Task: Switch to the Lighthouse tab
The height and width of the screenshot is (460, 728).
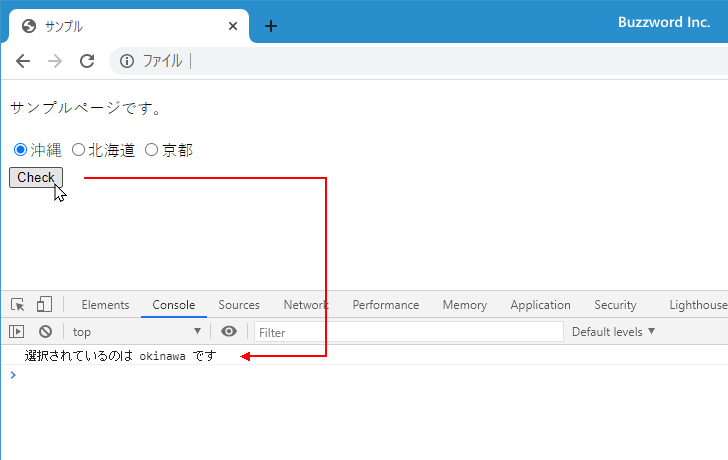Action: [x=698, y=305]
